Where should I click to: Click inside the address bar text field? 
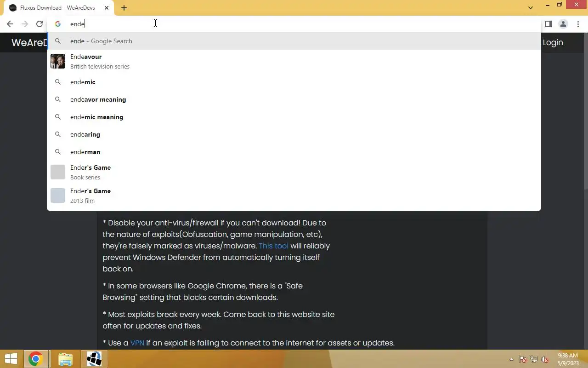pos(294,24)
